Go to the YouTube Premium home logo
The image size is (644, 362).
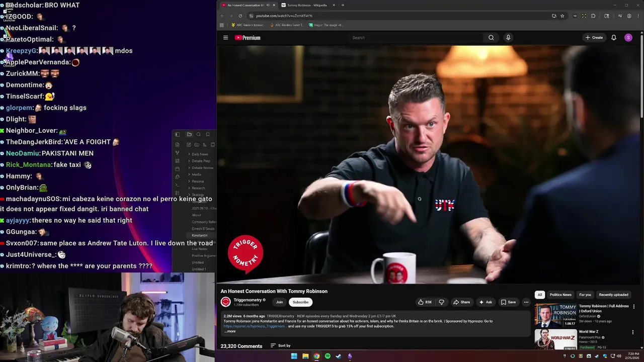coord(248,38)
